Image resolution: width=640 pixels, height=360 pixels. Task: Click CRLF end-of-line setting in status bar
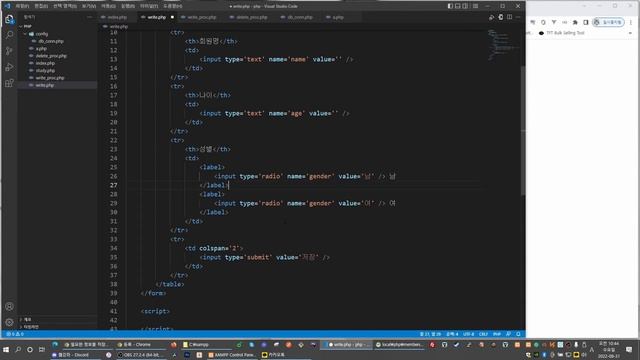coord(483,334)
